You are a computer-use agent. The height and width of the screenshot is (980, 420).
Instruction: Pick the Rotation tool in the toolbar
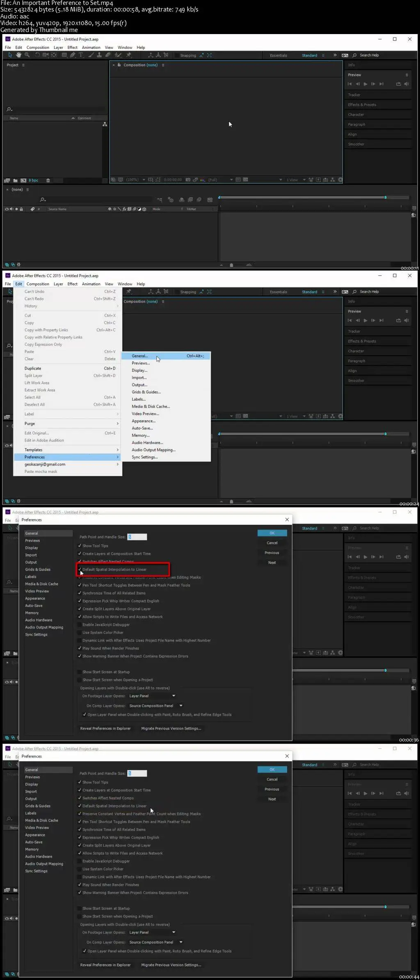pos(37,55)
